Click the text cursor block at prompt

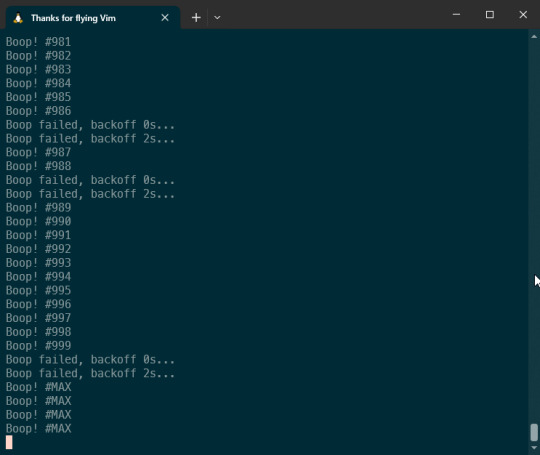point(9,442)
